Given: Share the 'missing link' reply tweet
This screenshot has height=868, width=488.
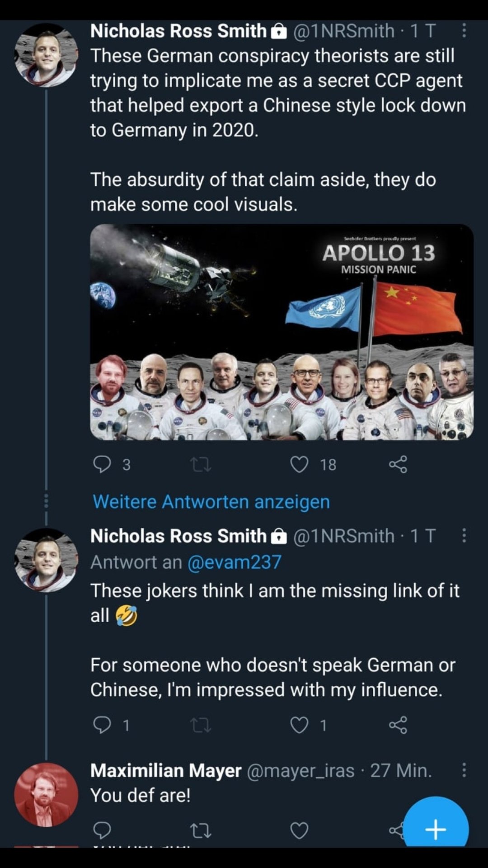Looking at the screenshot, I should pyautogui.click(x=398, y=725).
